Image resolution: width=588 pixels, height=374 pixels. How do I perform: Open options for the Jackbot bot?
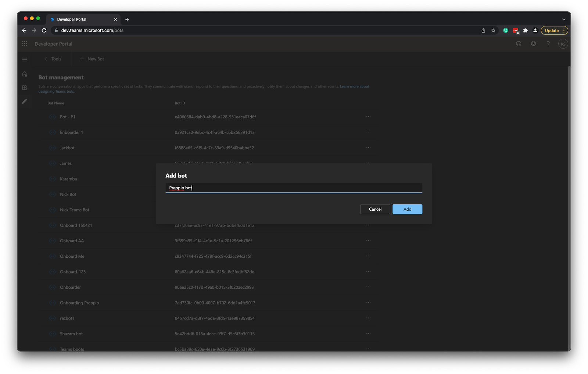click(369, 147)
